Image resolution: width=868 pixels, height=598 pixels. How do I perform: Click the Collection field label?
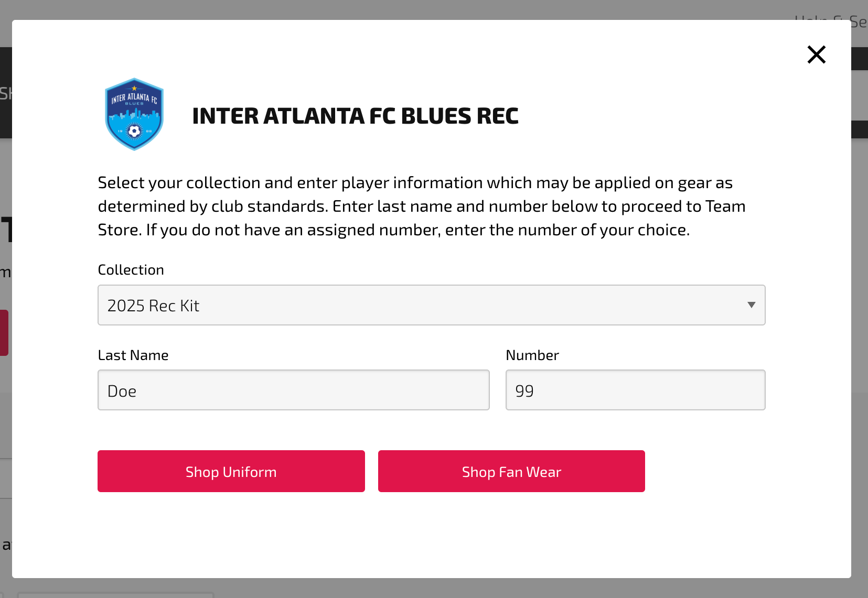131,270
